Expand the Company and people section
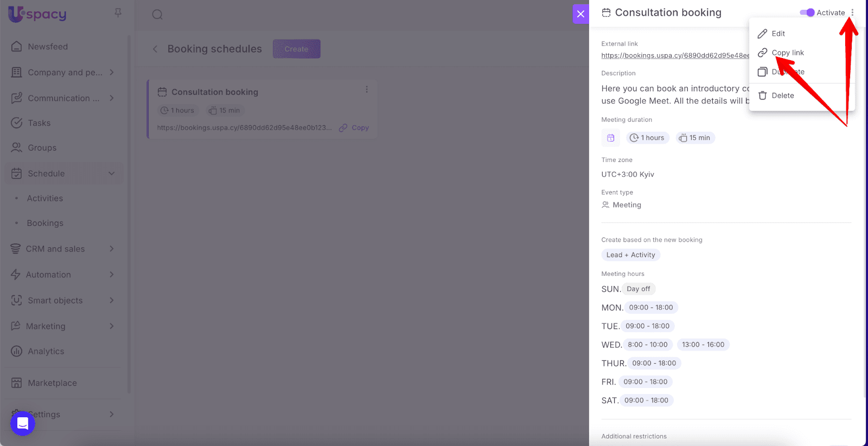868x446 pixels. point(112,72)
